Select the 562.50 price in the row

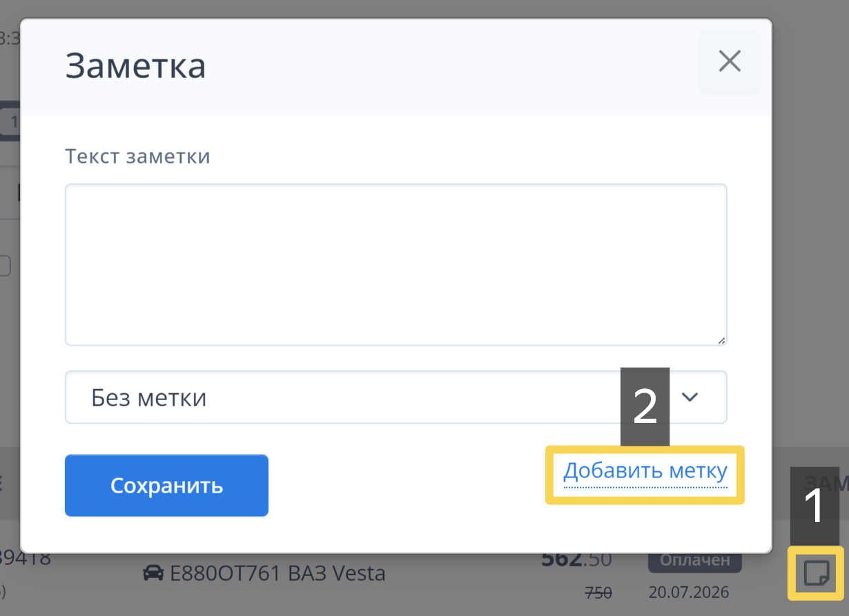tap(576, 559)
